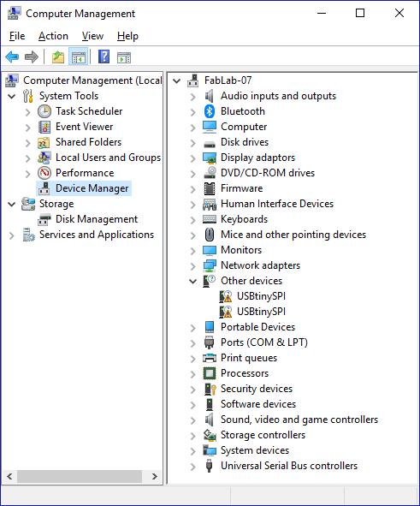This screenshot has width=420, height=506.
Task: Click the blue Help question mark icon
Action: click(x=104, y=57)
